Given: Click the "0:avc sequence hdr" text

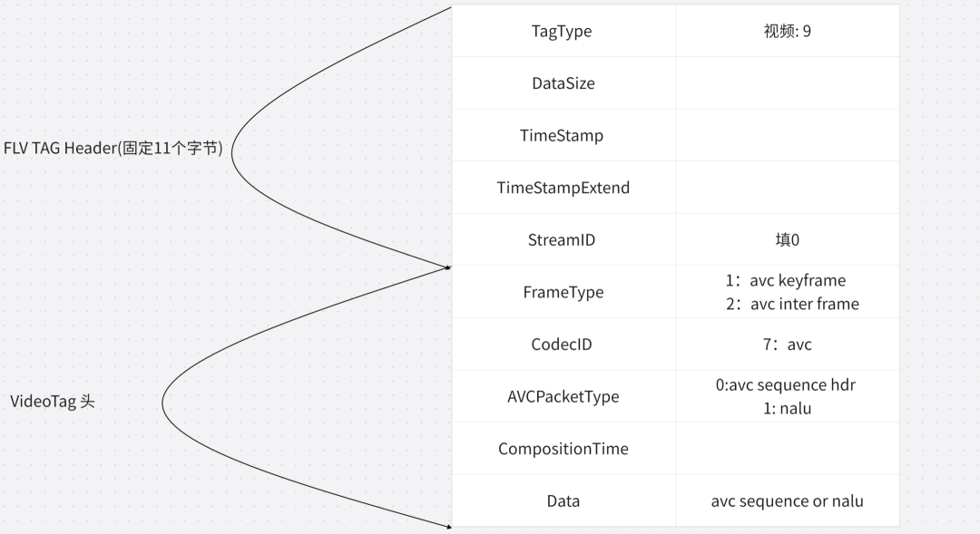Looking at the screenshot, I should pyautogui.click(x=786, y=384).
